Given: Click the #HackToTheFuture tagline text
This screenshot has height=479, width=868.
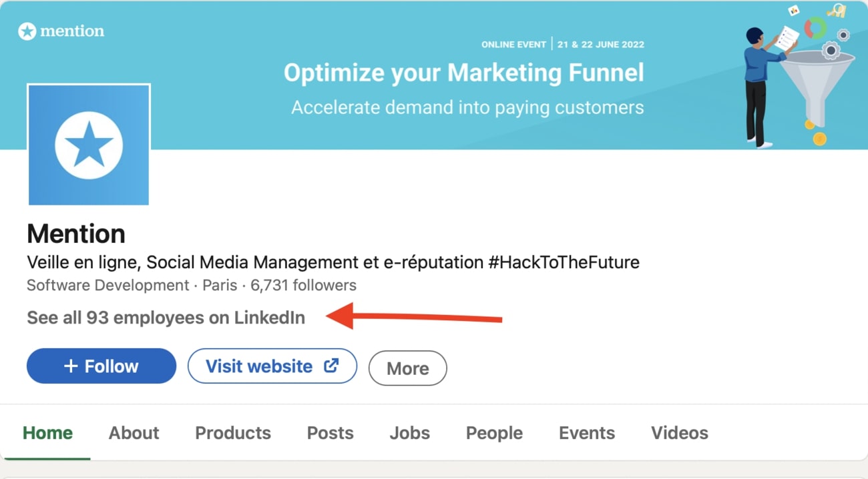Looking at the screenshot, I should point(564,262).
